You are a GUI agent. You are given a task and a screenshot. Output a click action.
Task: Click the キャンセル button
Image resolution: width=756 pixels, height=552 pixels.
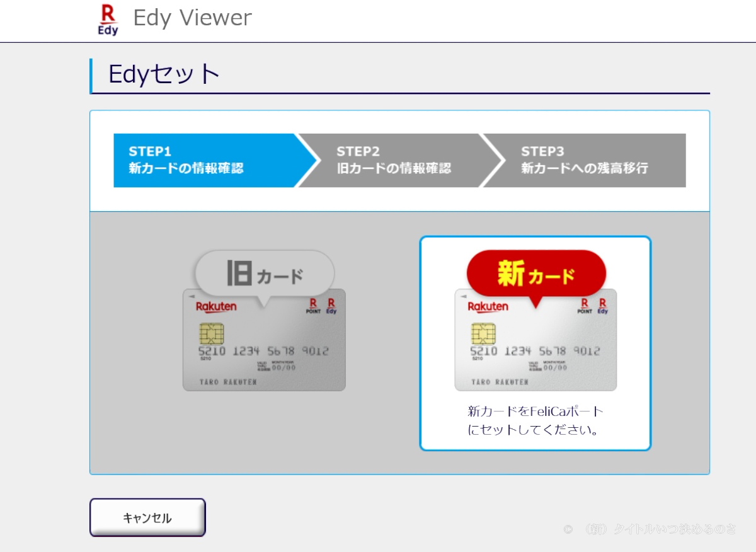(147, 517)
